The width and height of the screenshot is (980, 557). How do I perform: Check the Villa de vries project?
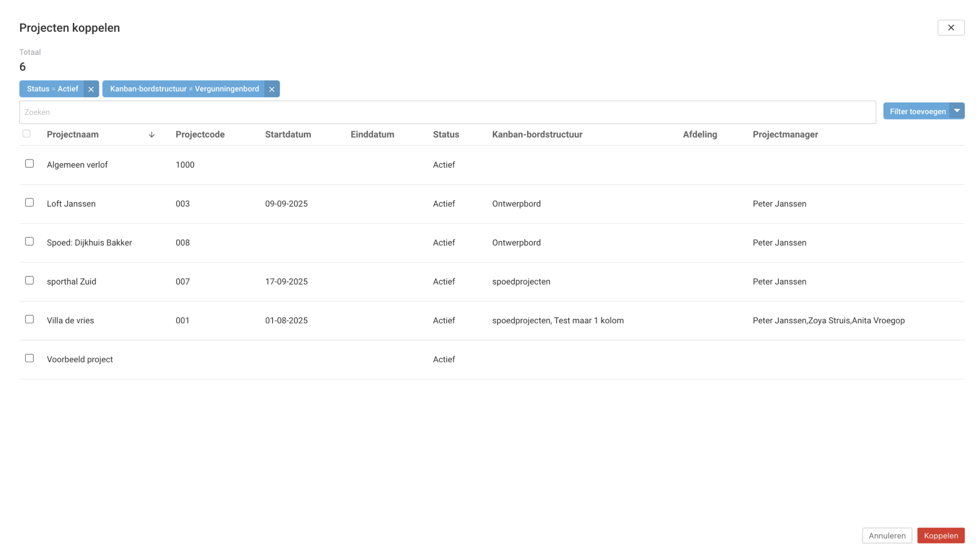click(x=29, y=319)
